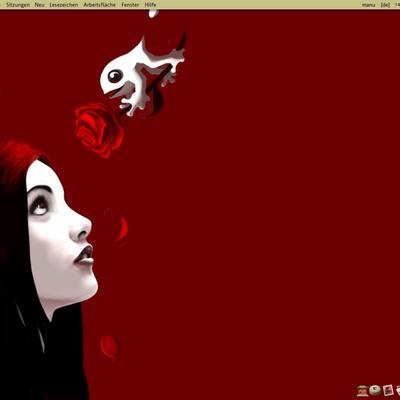Screen dimensions: 400x400
Task: Open the Hilfe menu
Action: click(x=150, y=5)
